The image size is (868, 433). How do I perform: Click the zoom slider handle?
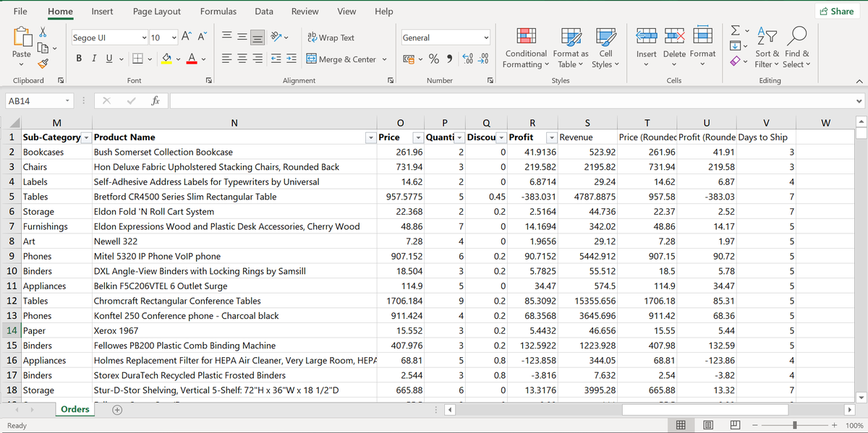pyautogui.click(x=795, y=425)
